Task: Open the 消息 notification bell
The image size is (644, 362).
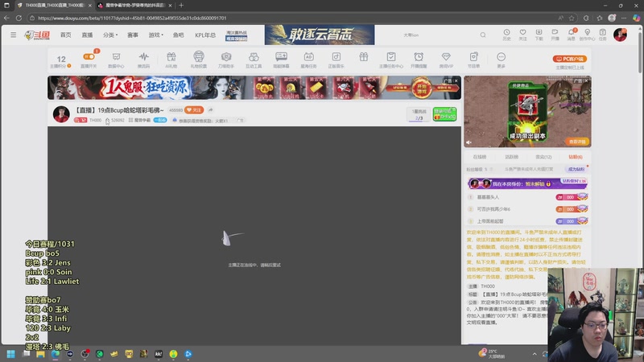Action: click(571, 35)
